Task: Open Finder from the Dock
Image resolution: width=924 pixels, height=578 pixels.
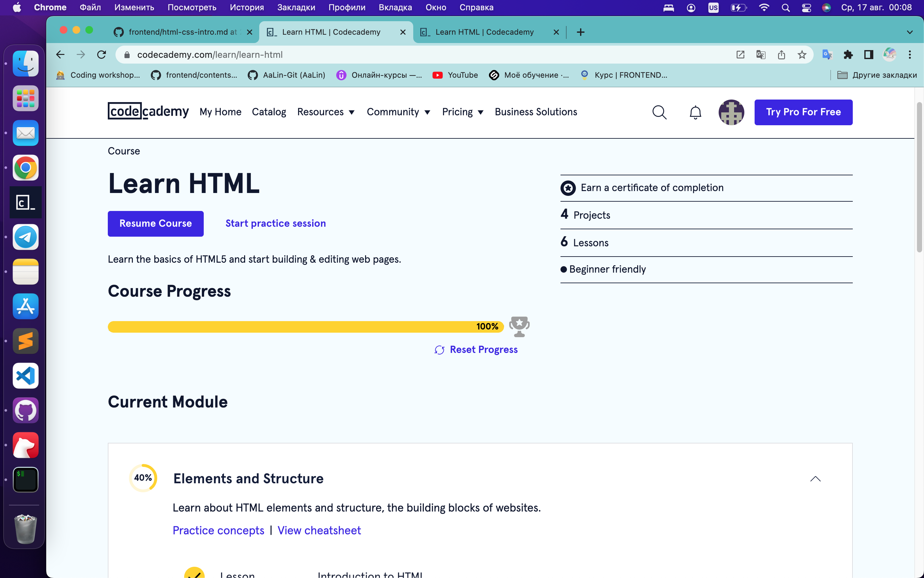Action: [26, 64]
